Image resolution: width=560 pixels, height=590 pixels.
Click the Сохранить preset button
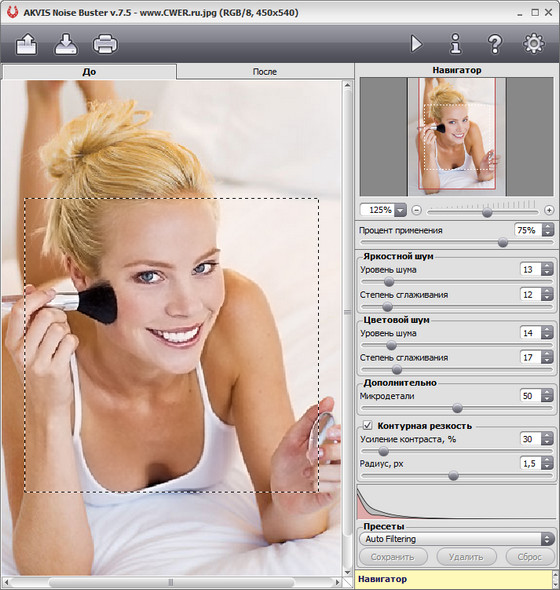[x=393, y=557]
